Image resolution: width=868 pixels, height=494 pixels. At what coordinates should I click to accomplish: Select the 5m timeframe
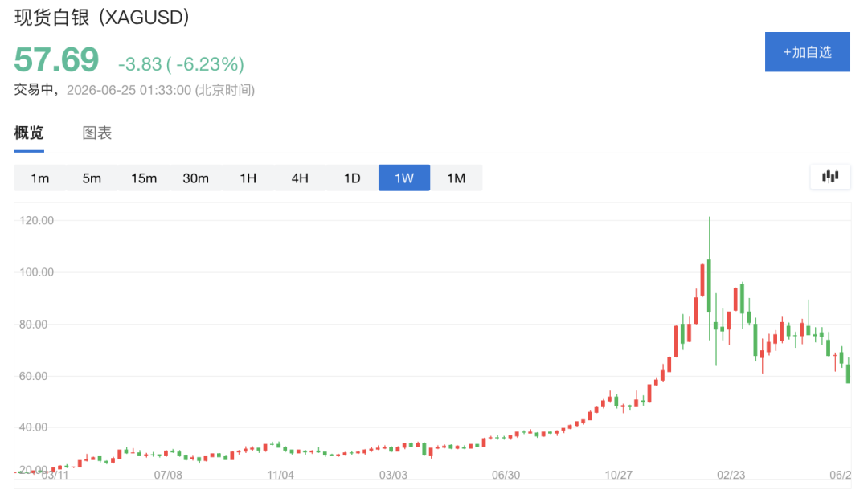tap(92, 178)
